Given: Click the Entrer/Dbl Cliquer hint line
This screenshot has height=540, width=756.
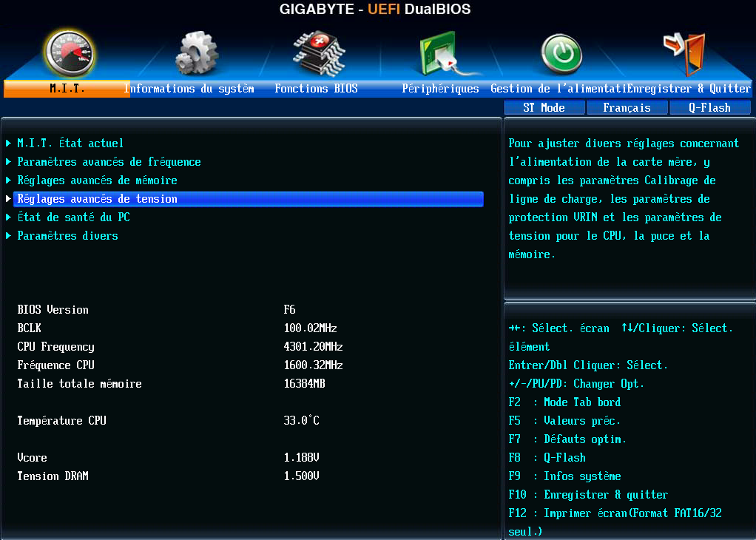Looking at the screenshot, I should click(x=588, y=365).
